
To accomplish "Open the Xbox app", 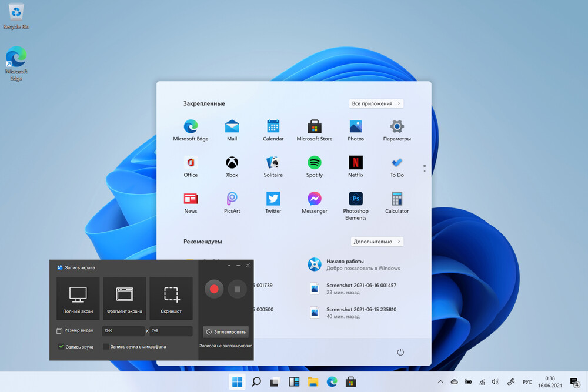I will pyautogui.click(x=232, y=166).
